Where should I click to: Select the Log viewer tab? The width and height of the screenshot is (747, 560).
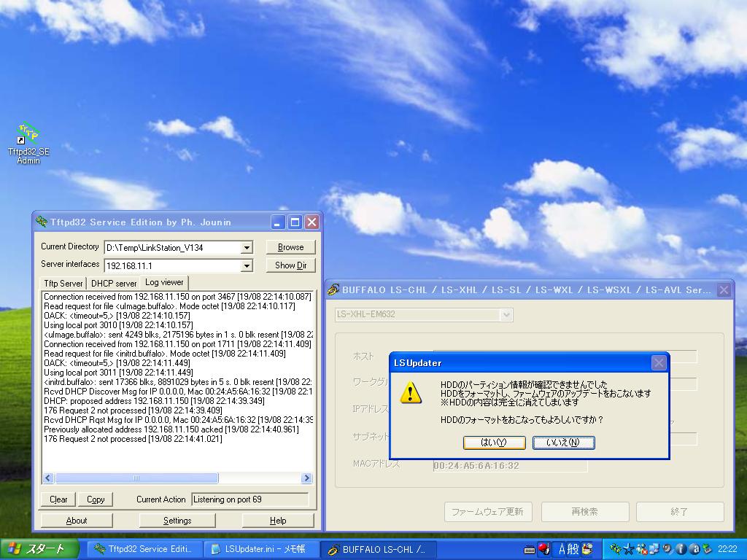click(x=164, y=282)
